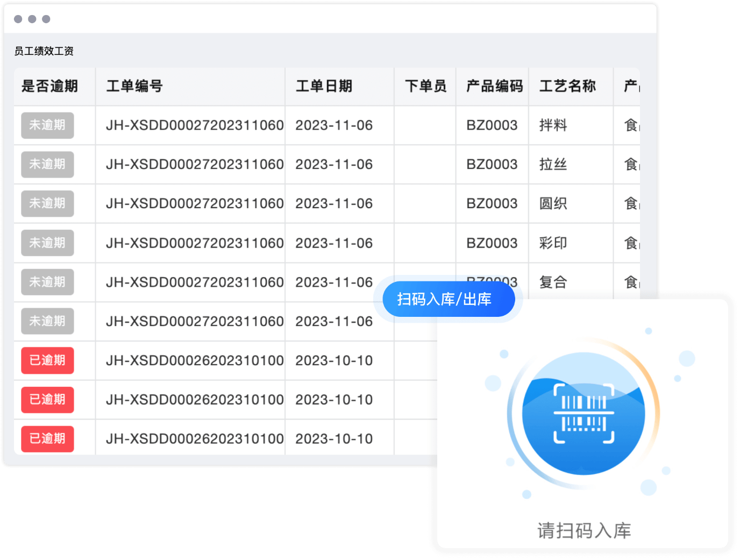Sort by the 是否逾期 column header
740x560 pixels.
pyautogui.click(x=49, y=86)
